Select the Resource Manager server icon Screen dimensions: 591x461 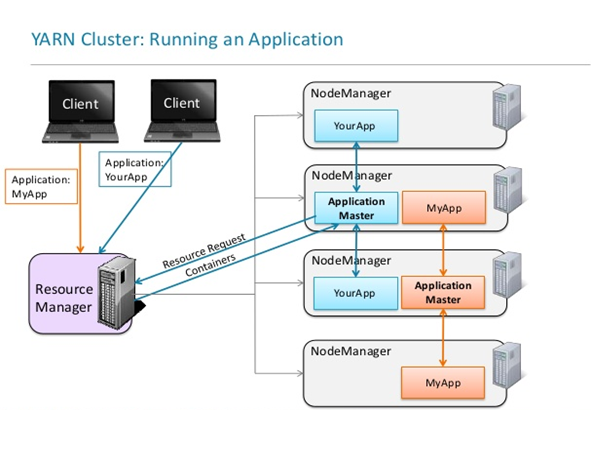point(116,291)
